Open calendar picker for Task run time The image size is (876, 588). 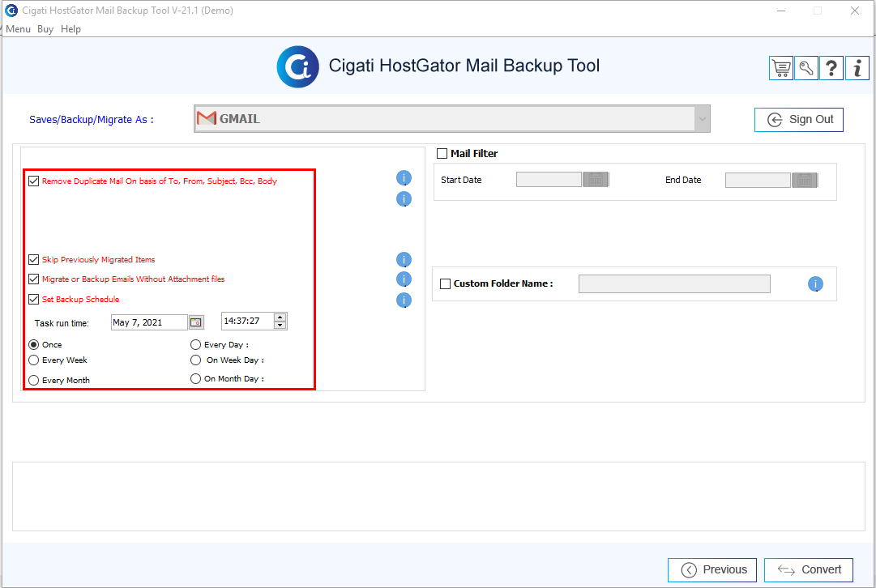point(196,323)
